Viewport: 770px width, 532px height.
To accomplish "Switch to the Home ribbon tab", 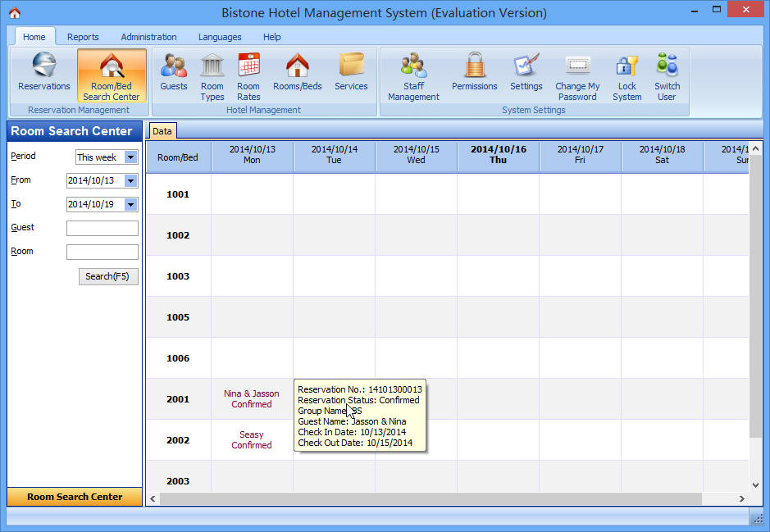I will (34, 37).
